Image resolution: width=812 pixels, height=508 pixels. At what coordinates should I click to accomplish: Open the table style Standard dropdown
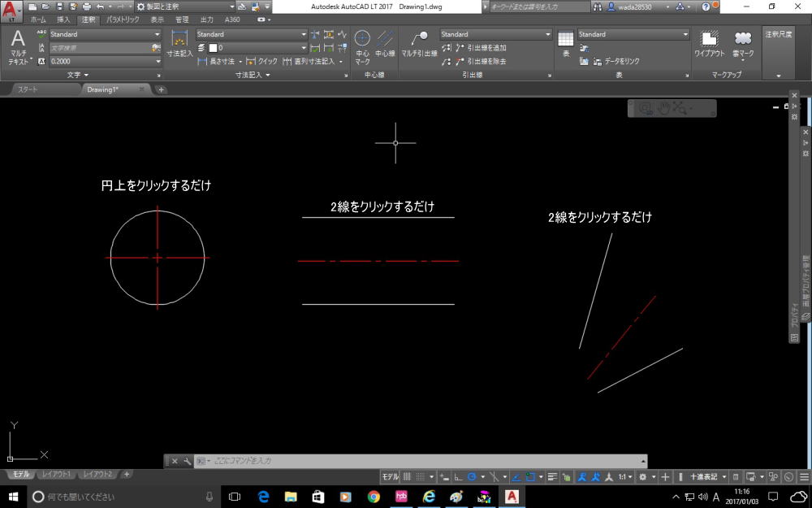coord(633,34)
